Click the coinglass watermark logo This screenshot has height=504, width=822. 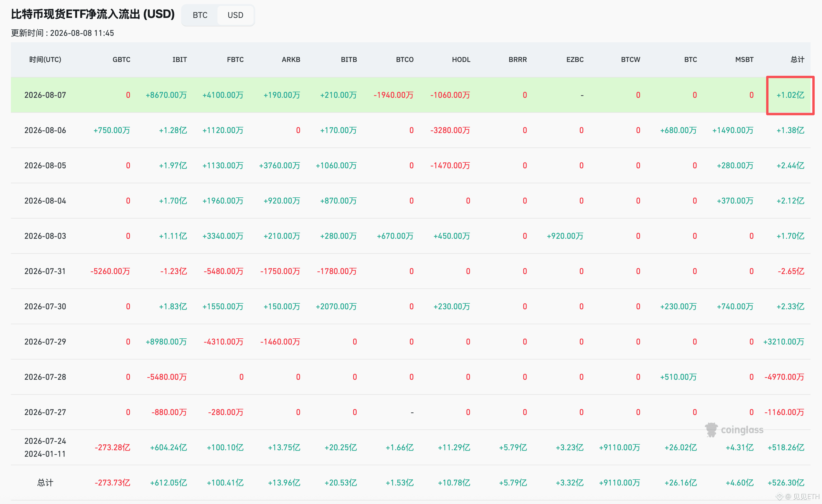[734, 430]
